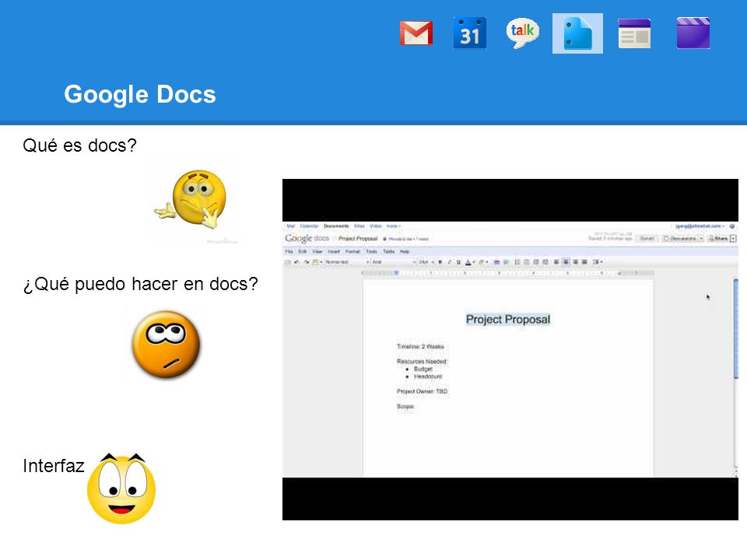Screen dimensions: 747x560
Task: Open the Arial font dropdown
Action: click(395, 262)
